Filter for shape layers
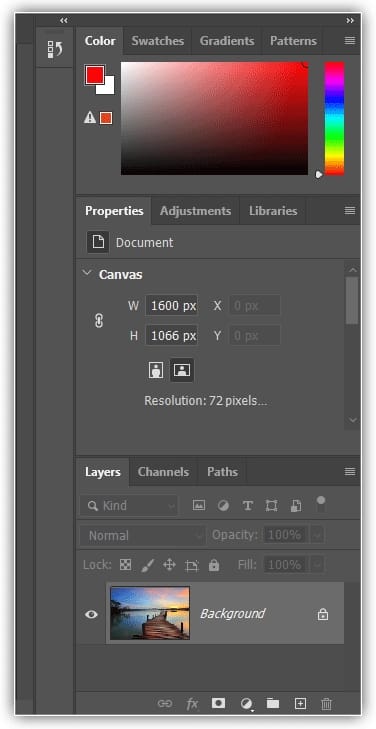 pyautogui.click(x=271, y=506)
